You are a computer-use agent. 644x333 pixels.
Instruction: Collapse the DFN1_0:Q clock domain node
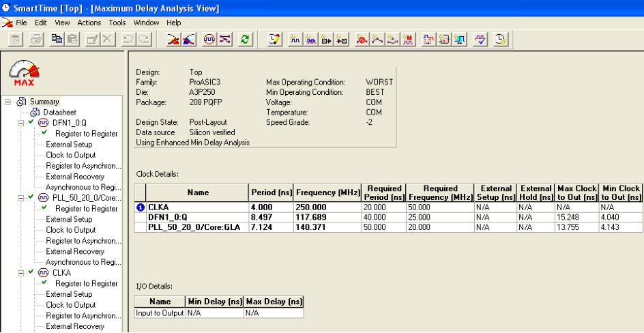coord(21,124)
